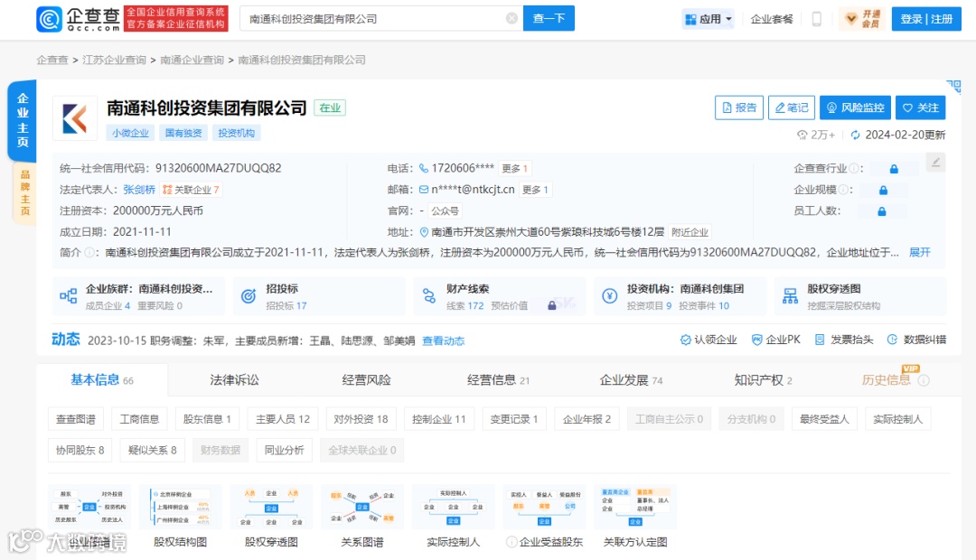Open the 关联方认定图 thumbnail

tap(635, 517)
